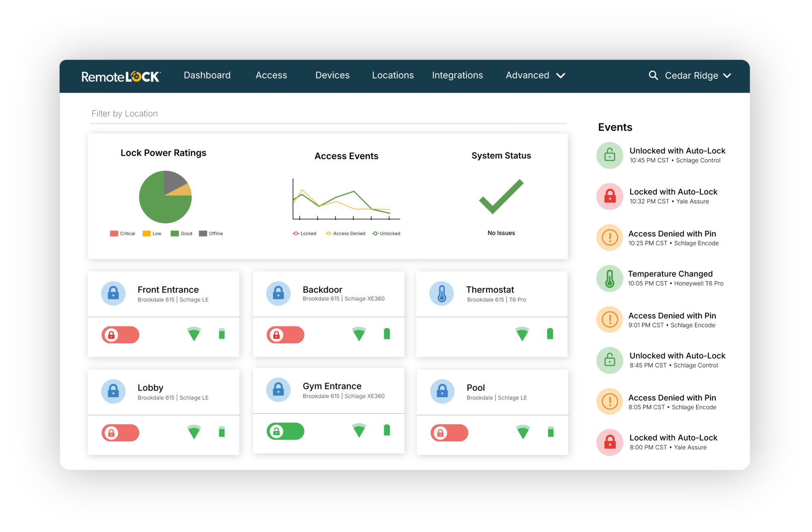Click the Unlocked series legend entry
The image size is (812, 532).
(x=386, y=233)
